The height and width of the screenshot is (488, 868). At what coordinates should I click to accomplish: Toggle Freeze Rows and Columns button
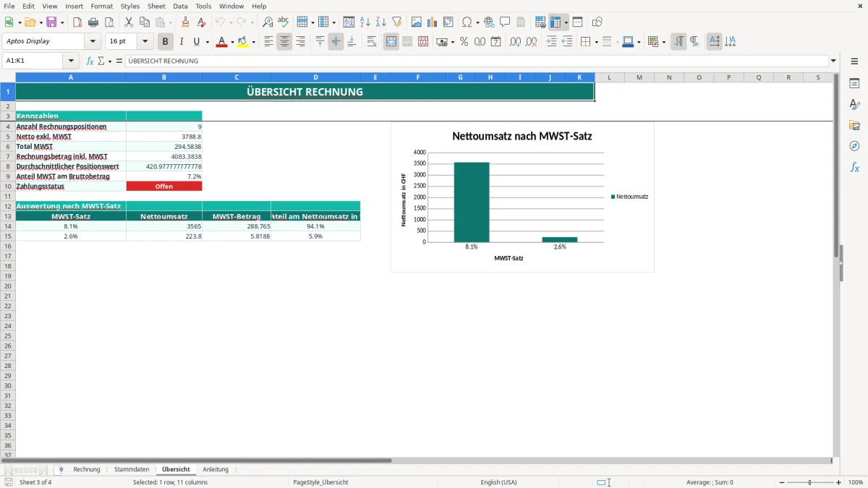pos(555,22)
